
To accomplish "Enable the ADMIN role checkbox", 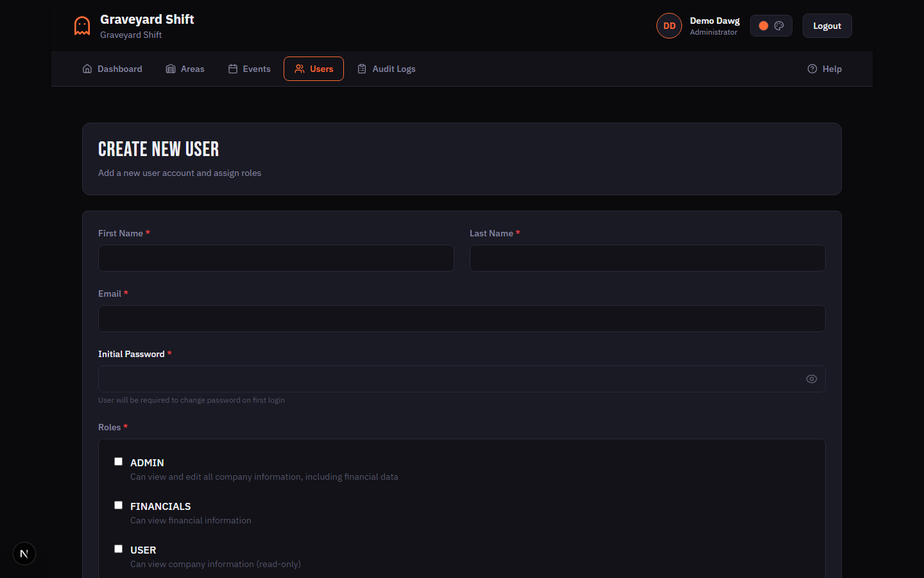I will pyautogui.click(x=118, y=461).
